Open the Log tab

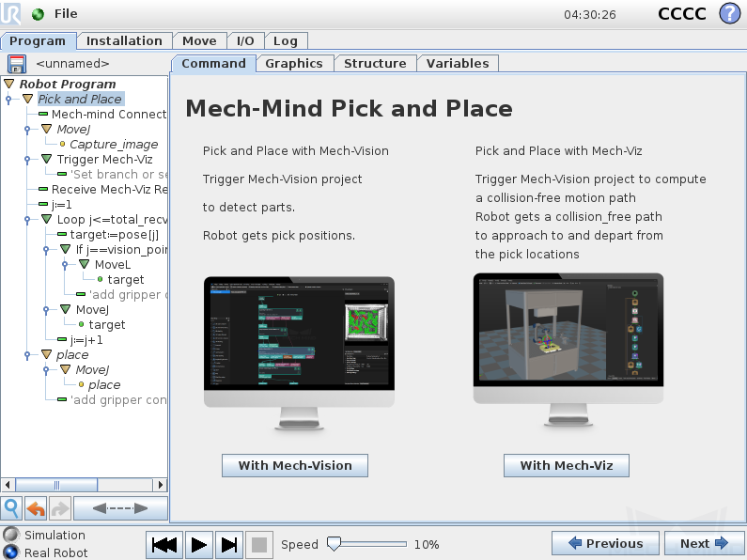[x=286, y=41]
